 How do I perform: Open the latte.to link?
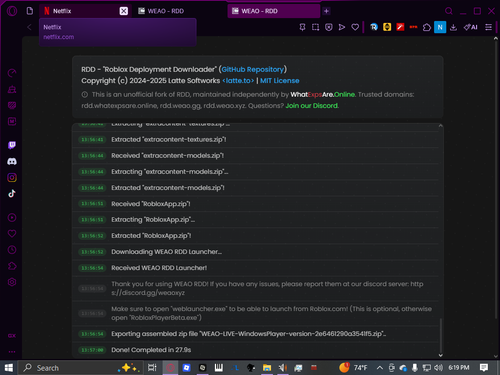click(238, 81)
